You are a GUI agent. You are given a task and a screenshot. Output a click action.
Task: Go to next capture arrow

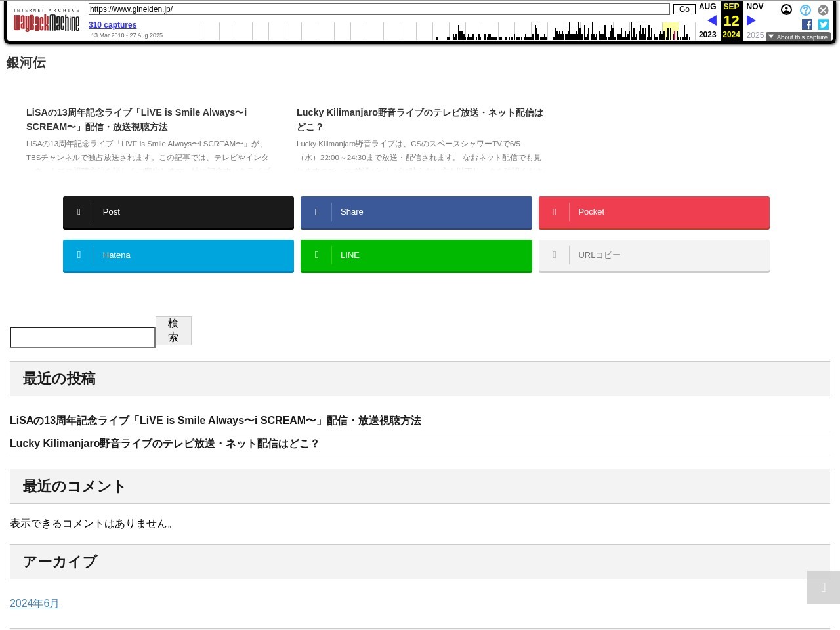coord(751,21)
